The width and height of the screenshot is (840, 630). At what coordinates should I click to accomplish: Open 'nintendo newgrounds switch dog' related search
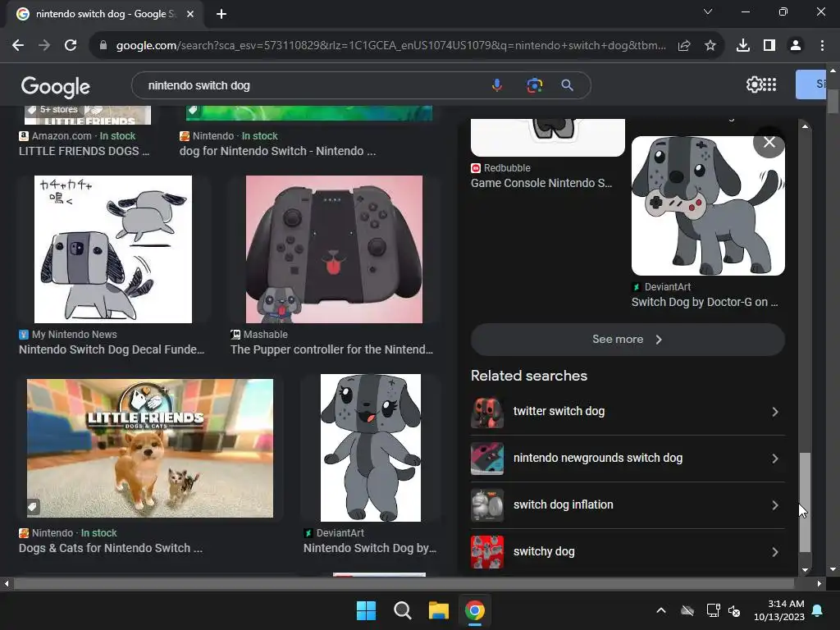[x=628, y=458]
